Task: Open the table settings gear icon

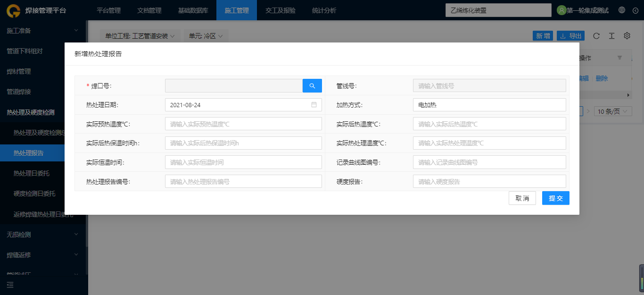Action: coord(627,36)
